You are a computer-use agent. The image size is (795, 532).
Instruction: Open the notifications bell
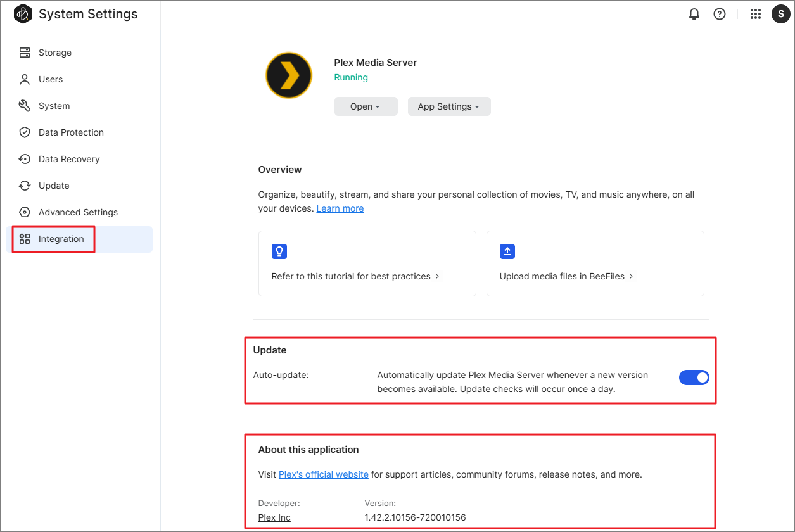(694, 14)
